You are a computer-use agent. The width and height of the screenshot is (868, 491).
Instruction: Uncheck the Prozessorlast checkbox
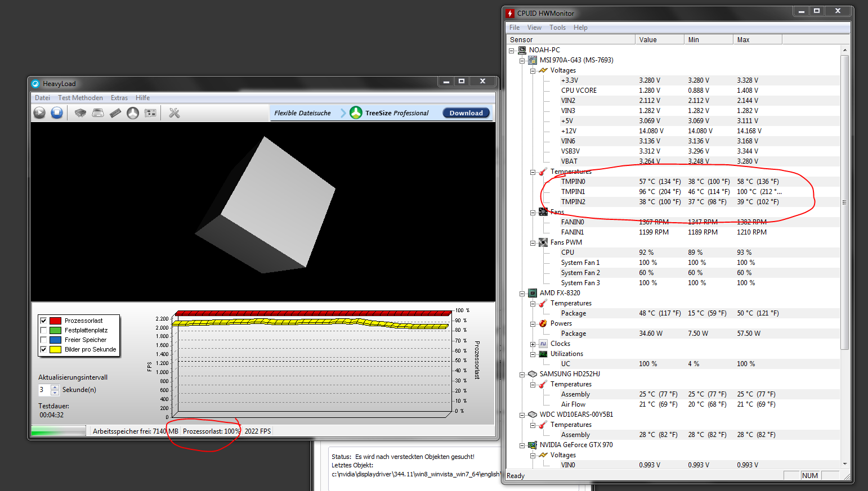43,321
